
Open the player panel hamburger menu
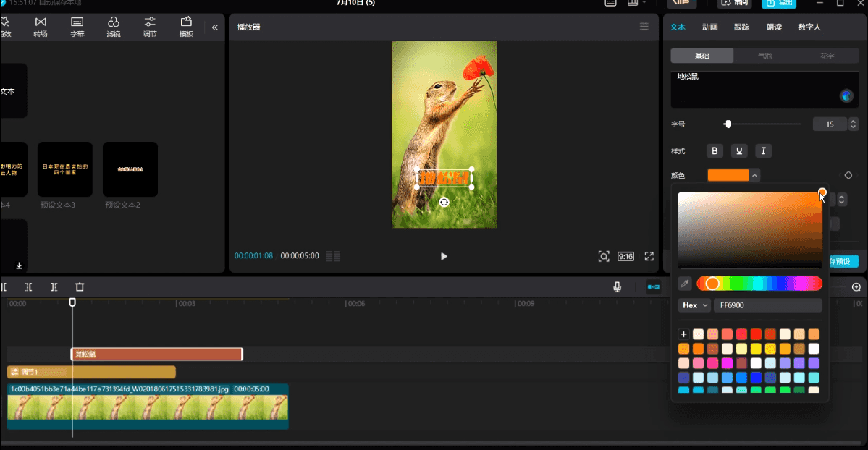644,27
